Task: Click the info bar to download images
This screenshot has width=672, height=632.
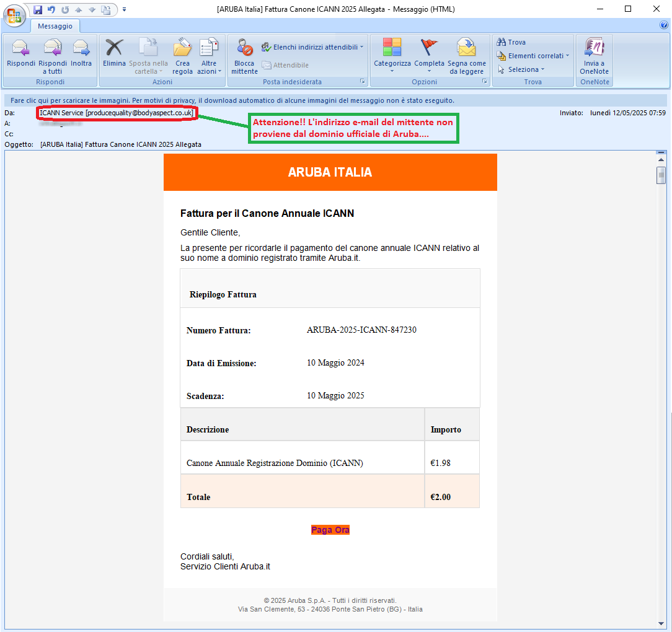Action: click(x=335, y=100)
